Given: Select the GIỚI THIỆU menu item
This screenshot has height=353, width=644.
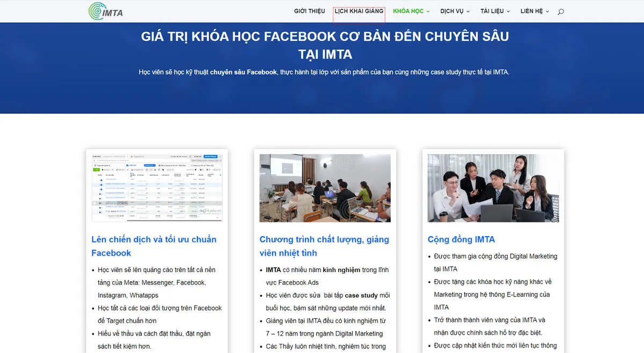Looking at the screenshot, I should pyautogui.click(x=309, y=11).
